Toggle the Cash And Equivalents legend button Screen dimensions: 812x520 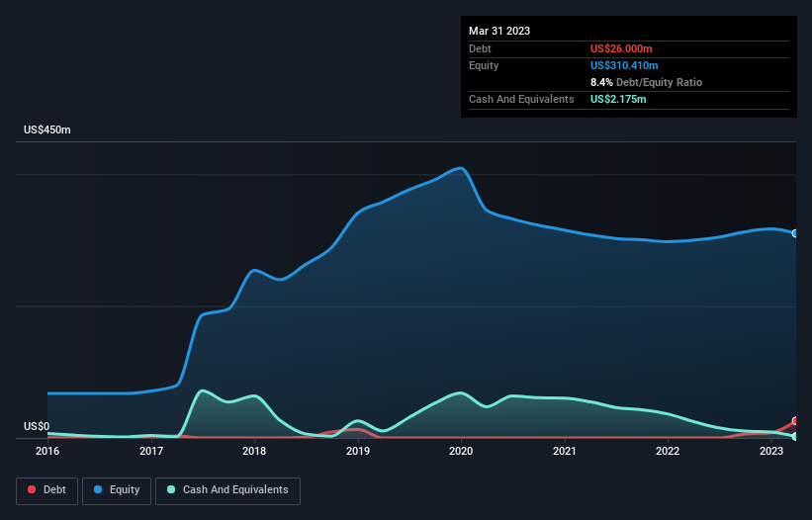pyautogui.click(x=227, y=490)
